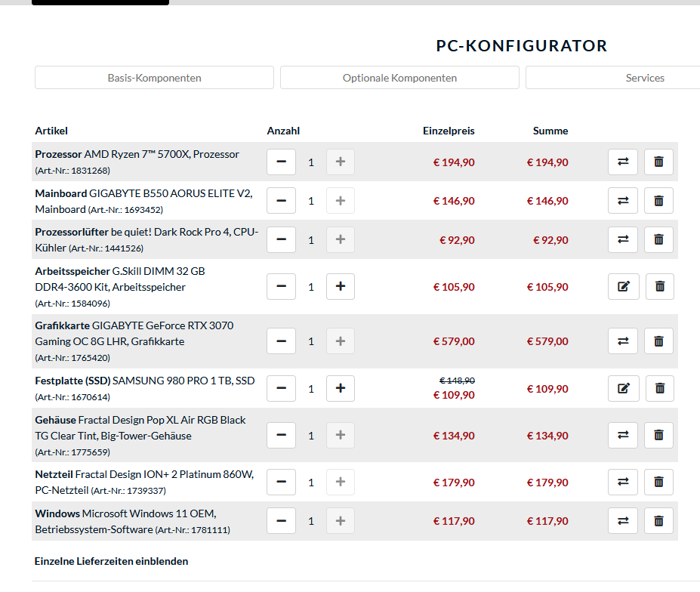Viewport: 700px width, 592px height.
Task: Increase Grafikkarte RTX 3070 quantity
Action: coord(340,341)
